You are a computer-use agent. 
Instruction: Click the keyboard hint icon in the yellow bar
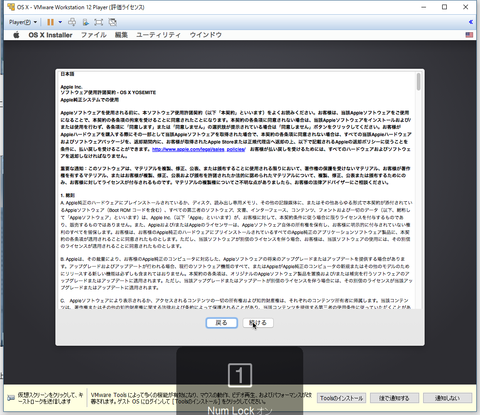point(11,398)
